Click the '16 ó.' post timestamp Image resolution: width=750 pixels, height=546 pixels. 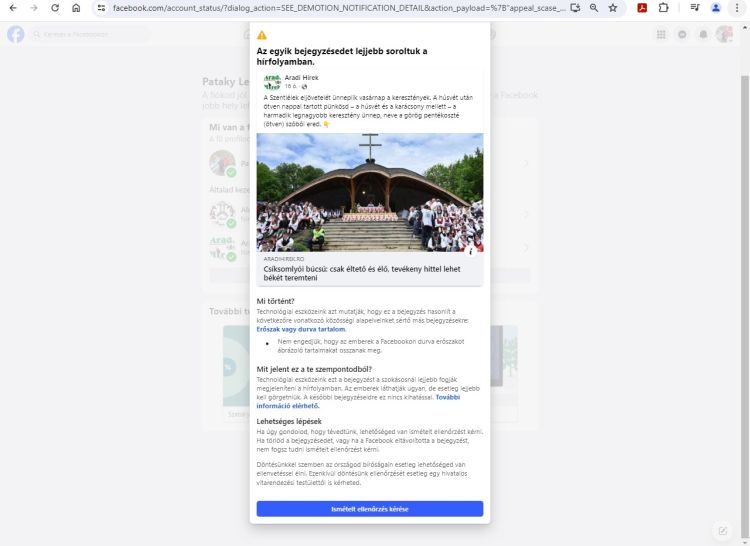click(x=291, y=87)
